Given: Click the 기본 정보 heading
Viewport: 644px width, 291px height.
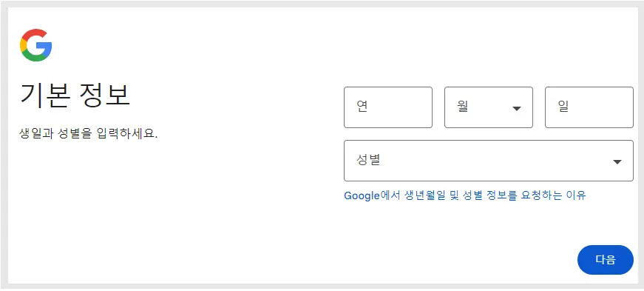Looking at the screenshot, I should 75,95.
